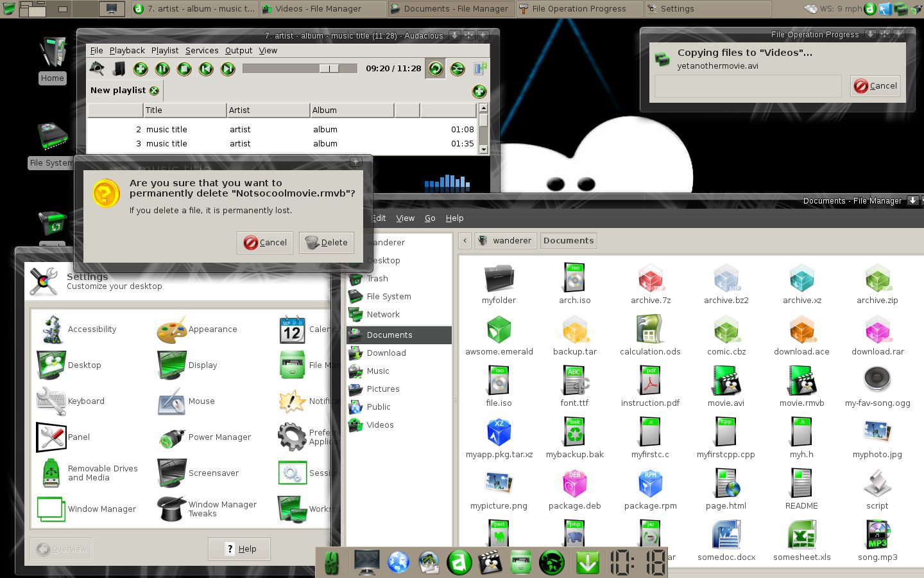
Task: Select the package.deb file
Action: click(574, 489)
